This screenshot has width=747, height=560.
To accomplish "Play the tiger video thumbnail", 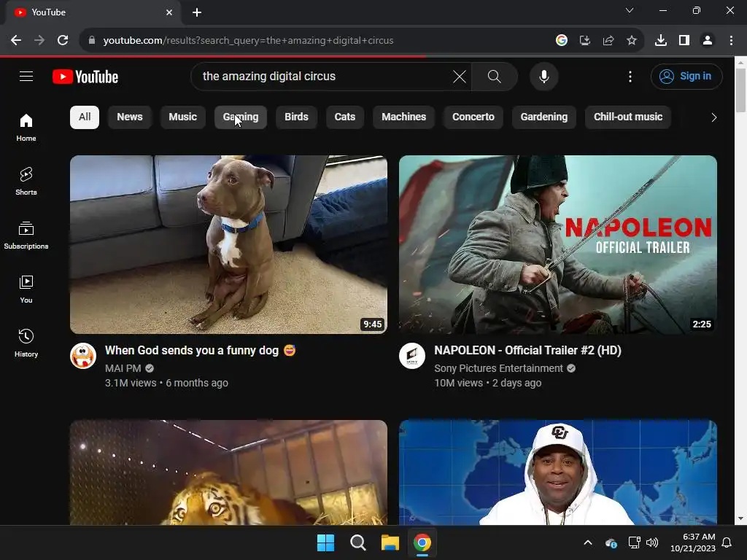I will [228, 472].
